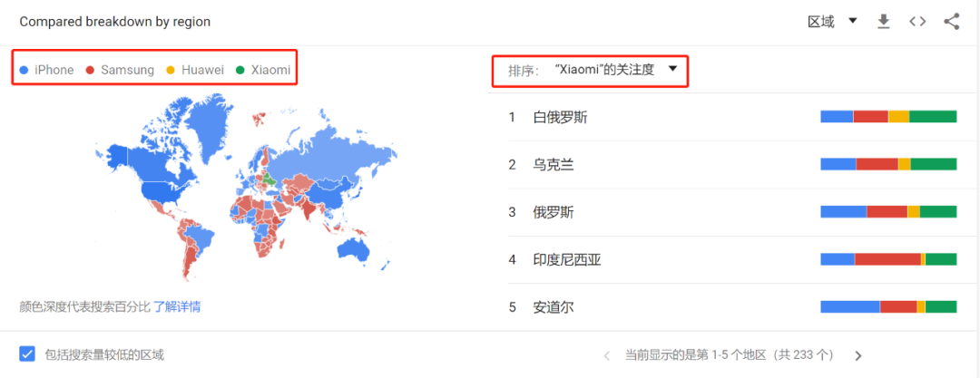The width and height of the screenshot is (980, 378).
Task: Open the 安道尔 region row
Action: (732, 306)
